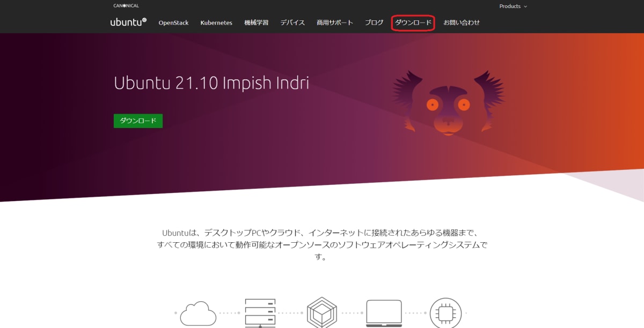Viewport: 644px width, 328px height.
Task: Click the chip IoT icon
Action: point(445,313)
